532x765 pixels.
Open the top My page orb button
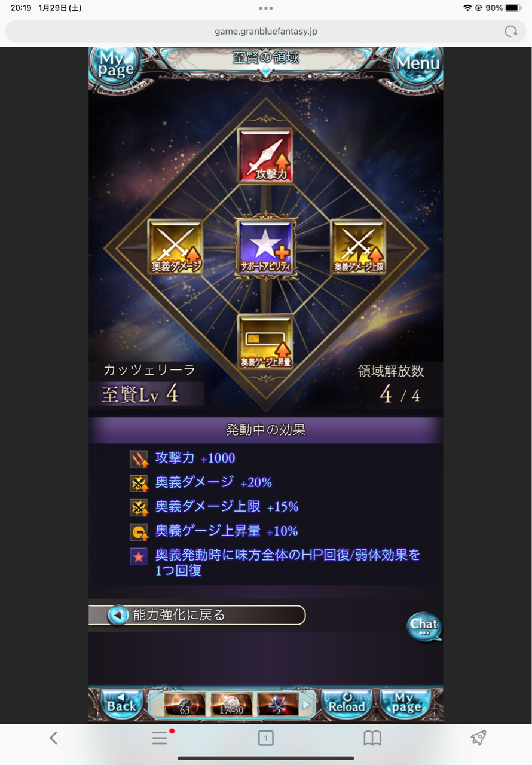[x=115, y=66]
